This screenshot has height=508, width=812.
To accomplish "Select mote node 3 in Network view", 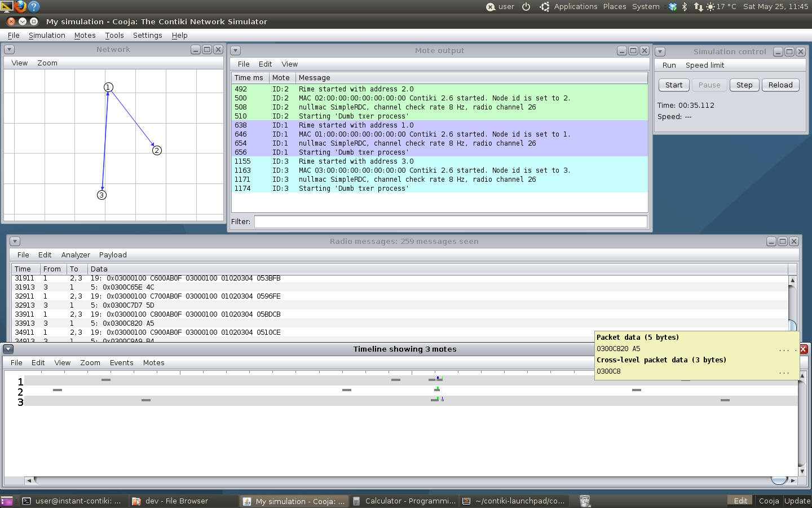I will [x=101, y=195].
